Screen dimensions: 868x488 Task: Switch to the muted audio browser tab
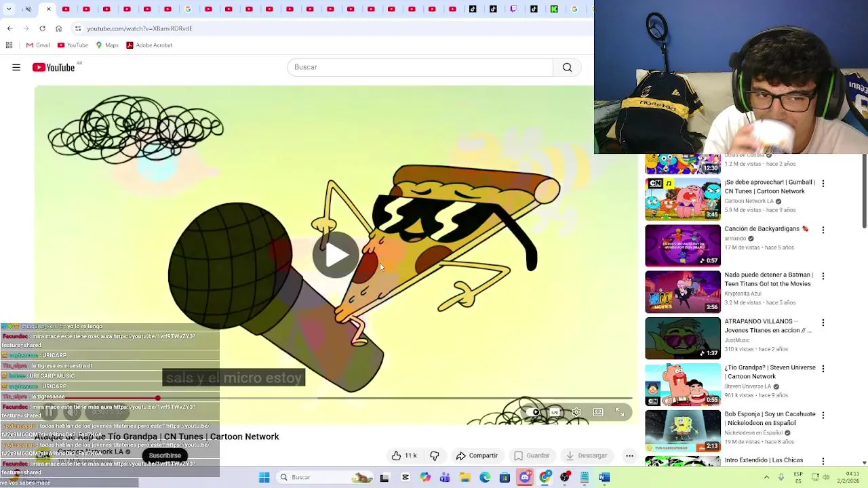[28, 9]
